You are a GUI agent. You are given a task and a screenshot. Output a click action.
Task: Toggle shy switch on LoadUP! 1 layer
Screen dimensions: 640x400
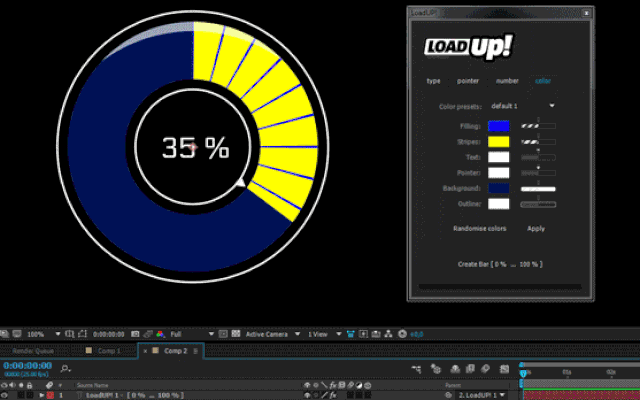pyautogui.click(x=307, y=395)
